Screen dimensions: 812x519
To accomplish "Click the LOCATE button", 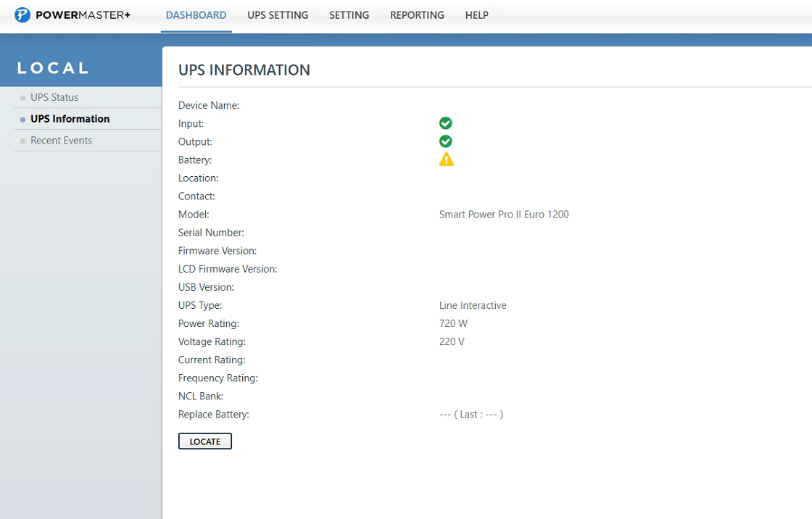I will (205, 441).
